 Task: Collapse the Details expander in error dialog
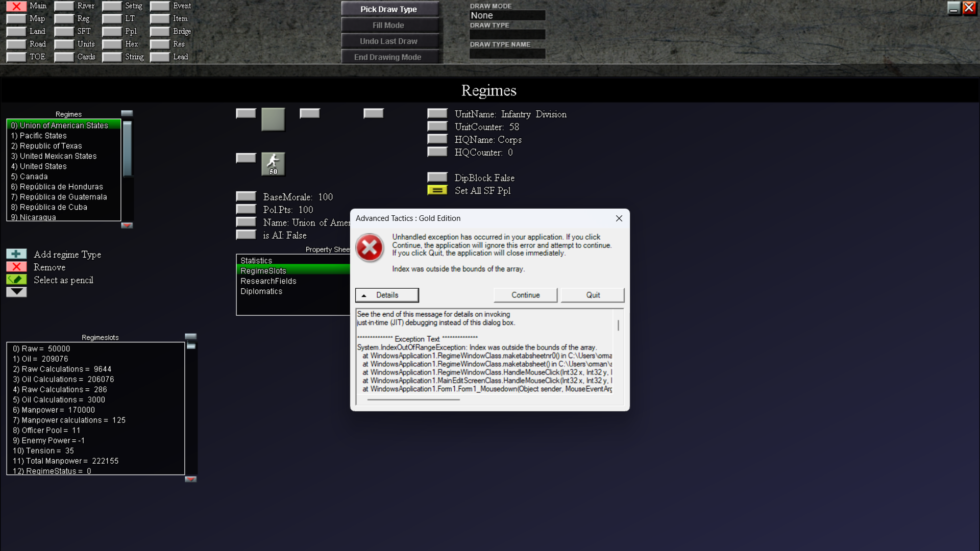coord(387,295)
